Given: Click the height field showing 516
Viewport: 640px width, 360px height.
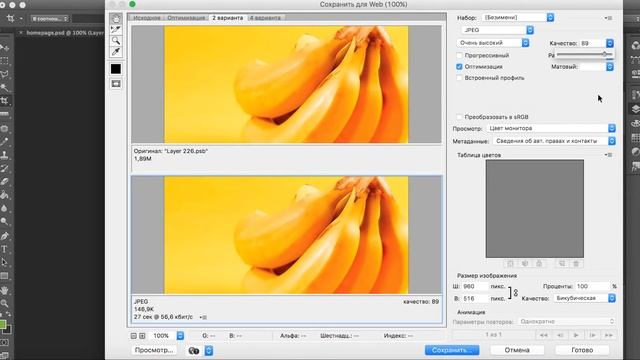Looking at the screenshot, I should (474, 299).
